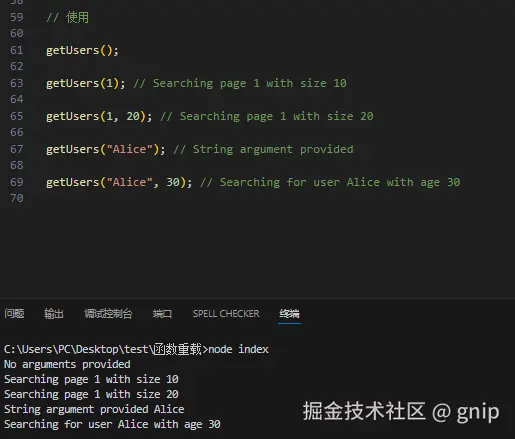
Task: Select the 终端 terminal tab
Action: point(289,314)
